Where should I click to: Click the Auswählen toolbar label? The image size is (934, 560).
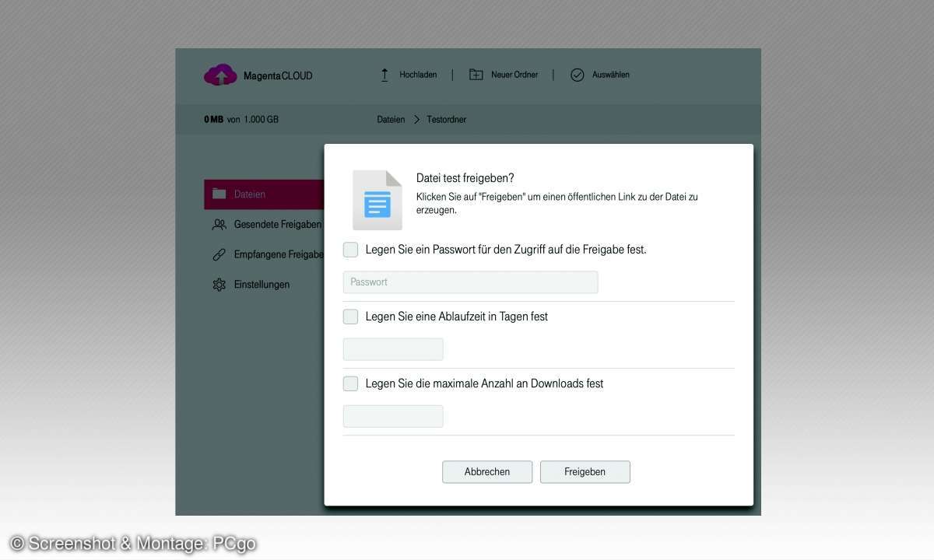(611, 75)
